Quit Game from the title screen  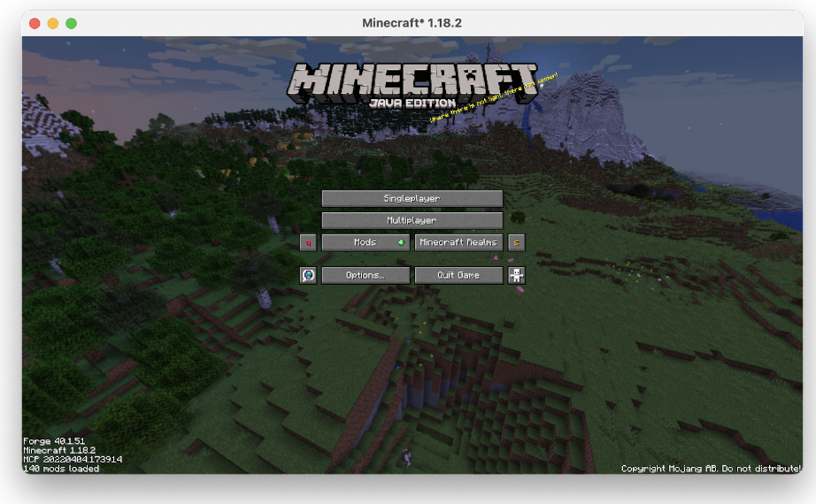[458, 275]
